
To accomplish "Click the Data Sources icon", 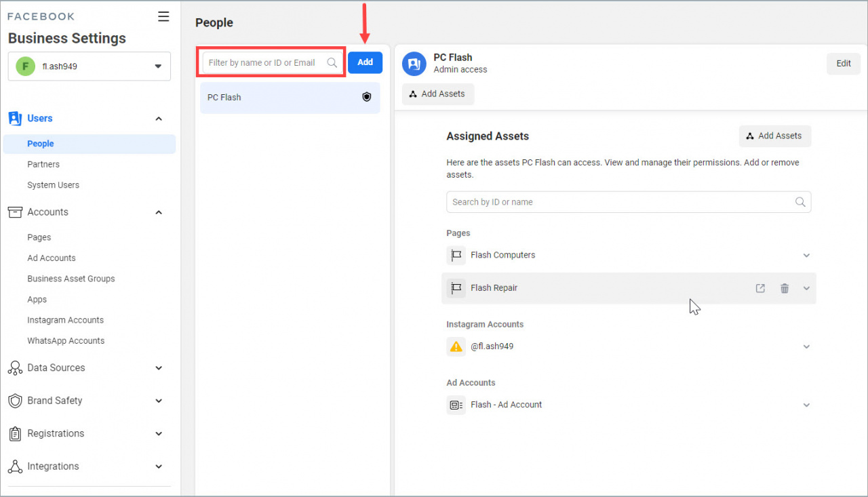I will (15, 368).
